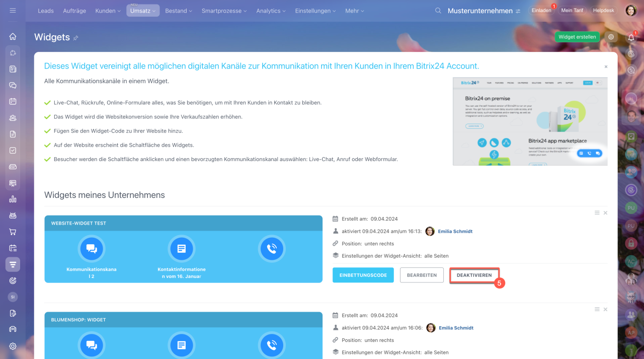Open the hamburger menu at top left

[13, 11]
